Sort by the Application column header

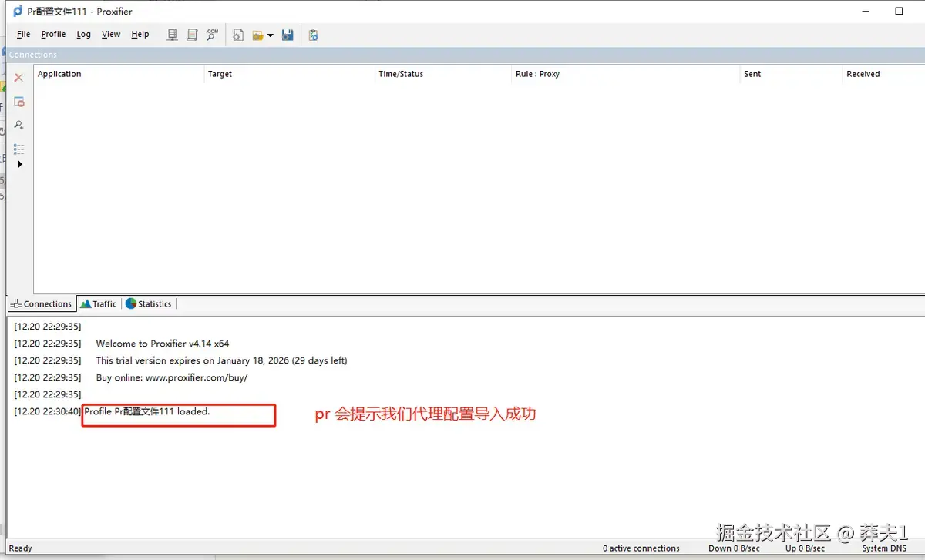click(x=119, y=74)
